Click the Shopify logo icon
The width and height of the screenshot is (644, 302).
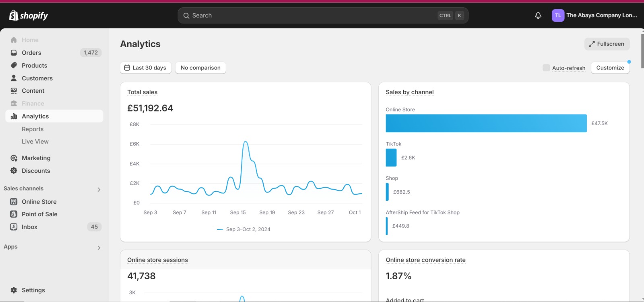point(14,15)
